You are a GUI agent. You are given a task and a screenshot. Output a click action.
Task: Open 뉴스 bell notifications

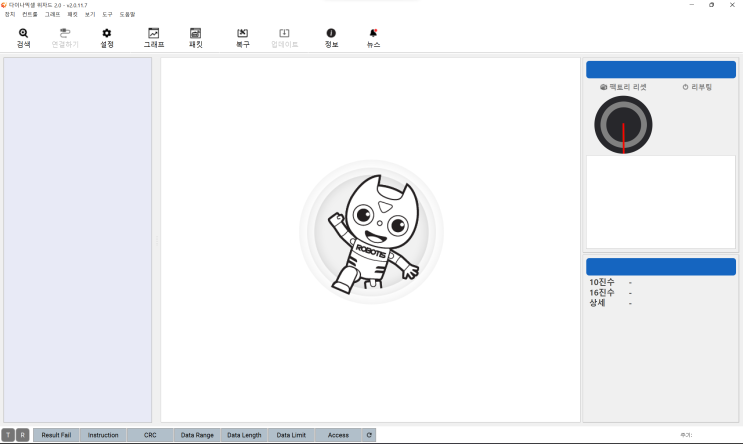(x=373, y=38)
